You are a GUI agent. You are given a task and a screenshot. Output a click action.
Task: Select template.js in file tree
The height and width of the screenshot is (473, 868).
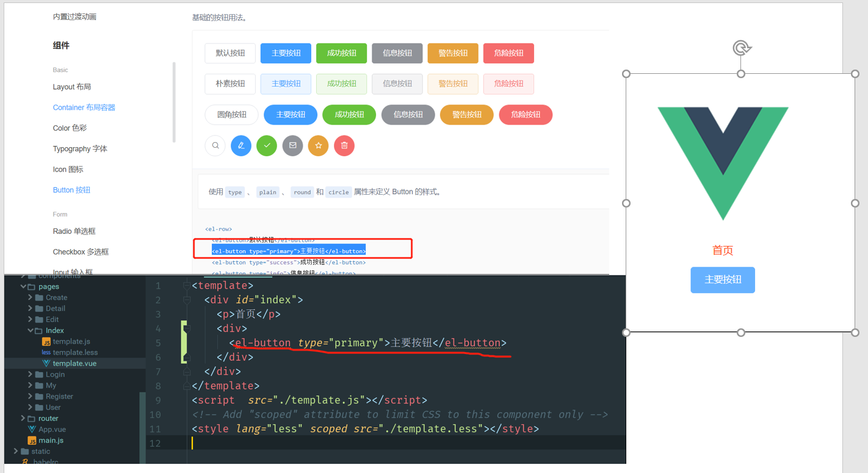point(71,342)
